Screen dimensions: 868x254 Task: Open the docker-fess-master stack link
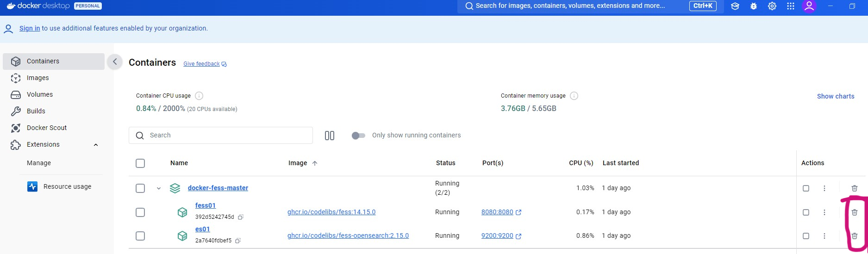tap(218, 188)
